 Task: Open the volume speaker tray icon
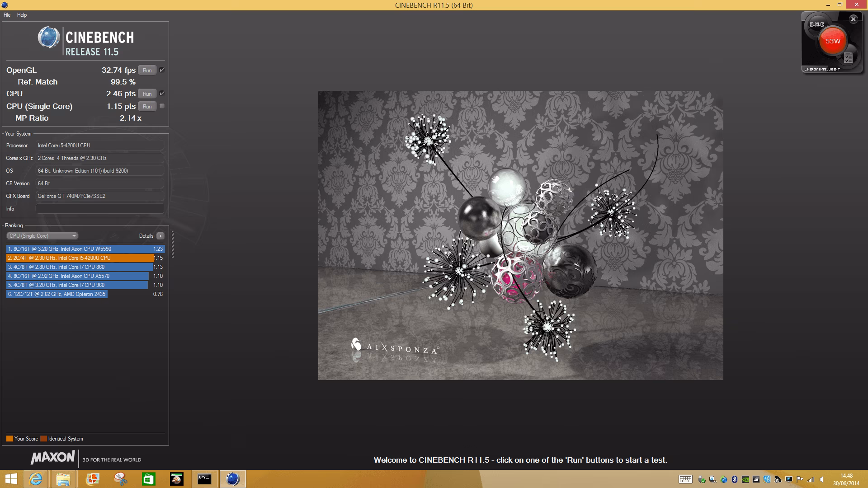[x=822, y=479]
